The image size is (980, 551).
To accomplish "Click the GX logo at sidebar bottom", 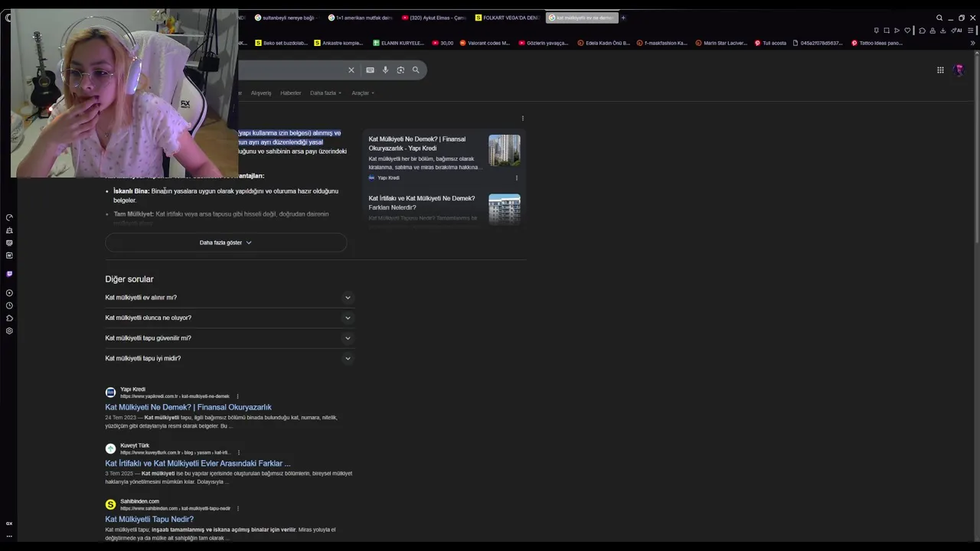I will [9, 523].
